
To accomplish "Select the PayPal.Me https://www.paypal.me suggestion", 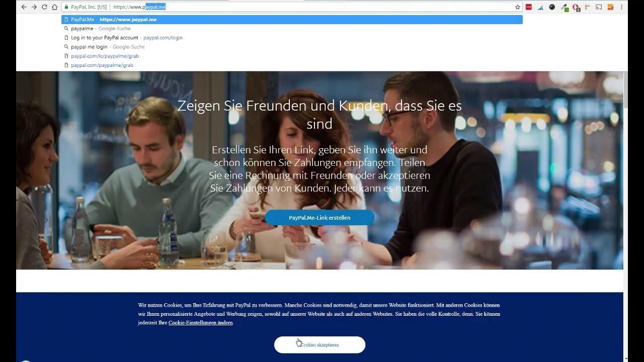I will pyautogui.click(x=292, y=20).
